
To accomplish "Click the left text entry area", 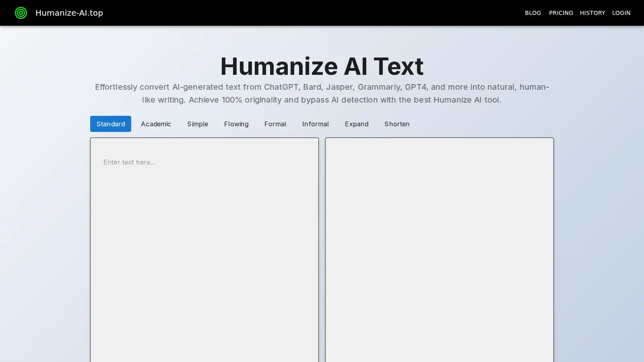I will tap(204, 241).
